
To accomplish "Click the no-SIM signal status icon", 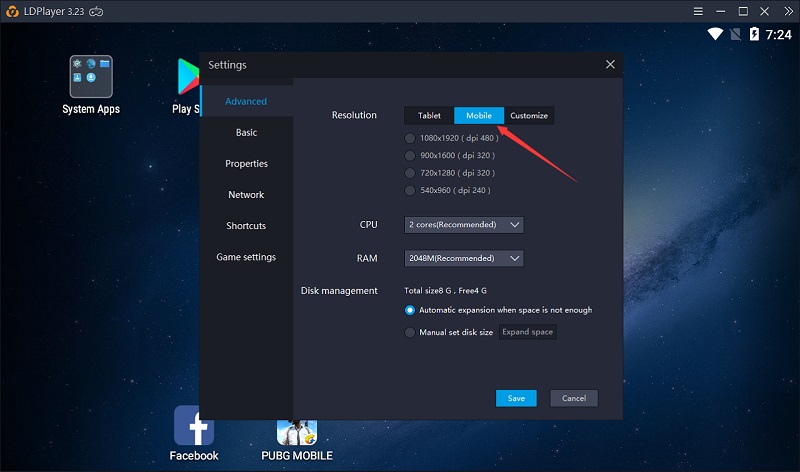I will pyautogui.click(x=735, y=35).
